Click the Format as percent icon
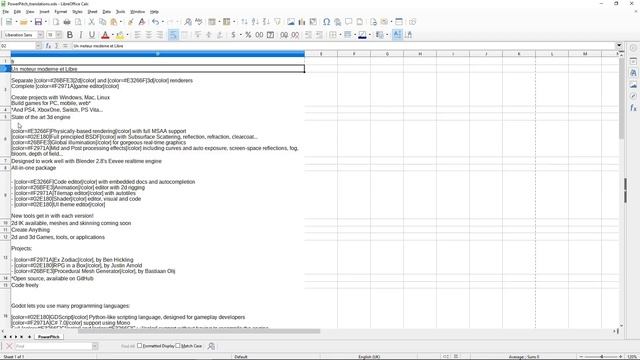 tap(248, 35)
